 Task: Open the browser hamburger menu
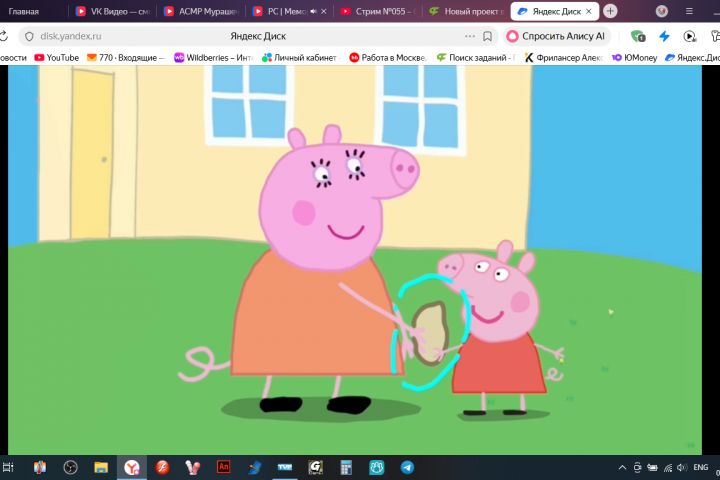click(689, 11)
